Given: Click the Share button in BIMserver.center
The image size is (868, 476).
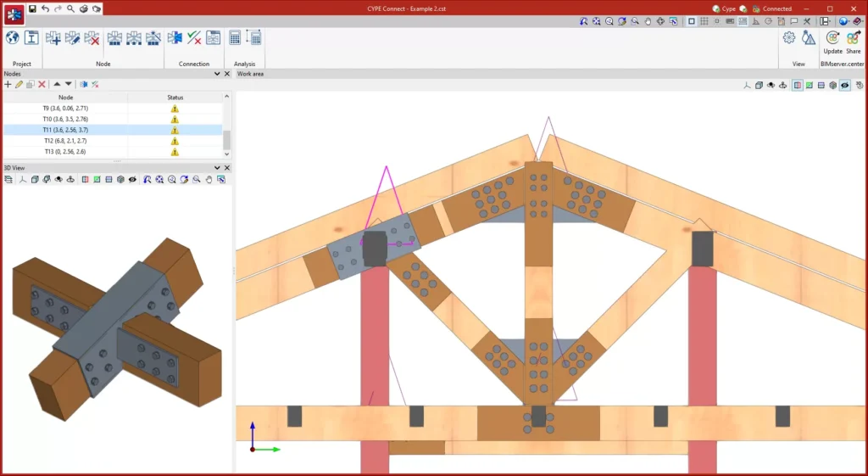Looking at the screenshot, I should [853, 42].
